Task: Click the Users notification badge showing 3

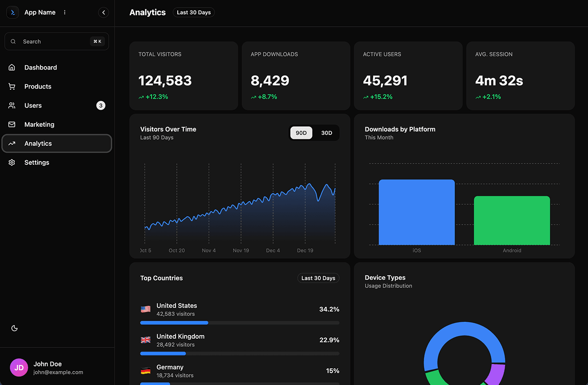Action: pos(101,105)
